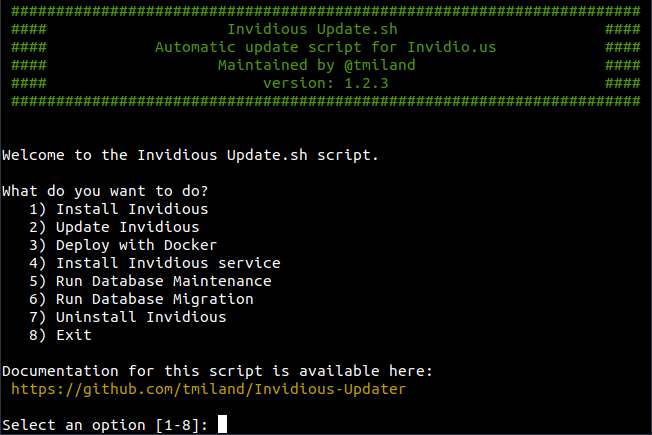
Task: Select the '7) Uninstall Invidious' line
Action: (128, 317)
